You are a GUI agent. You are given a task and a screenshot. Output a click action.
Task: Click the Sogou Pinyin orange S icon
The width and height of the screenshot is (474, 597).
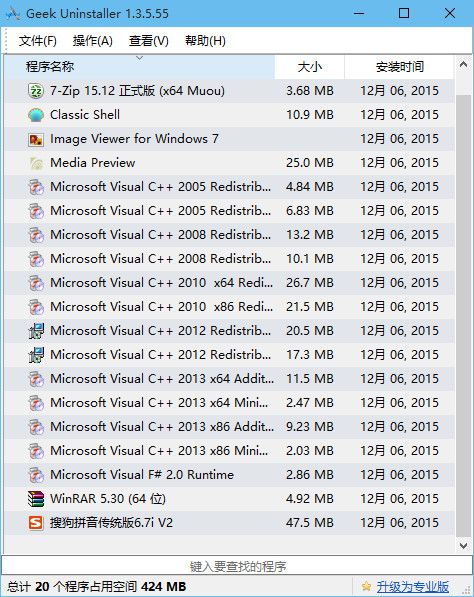pos(36,523)
